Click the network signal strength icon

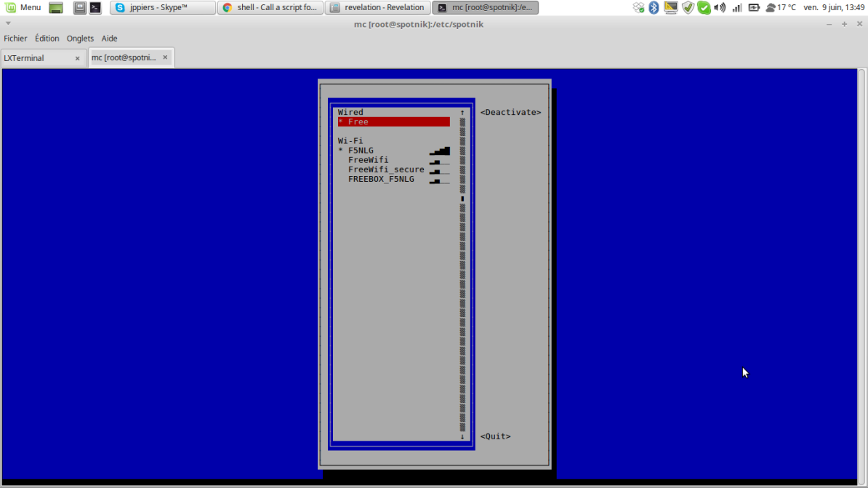[x=737, y=7]
